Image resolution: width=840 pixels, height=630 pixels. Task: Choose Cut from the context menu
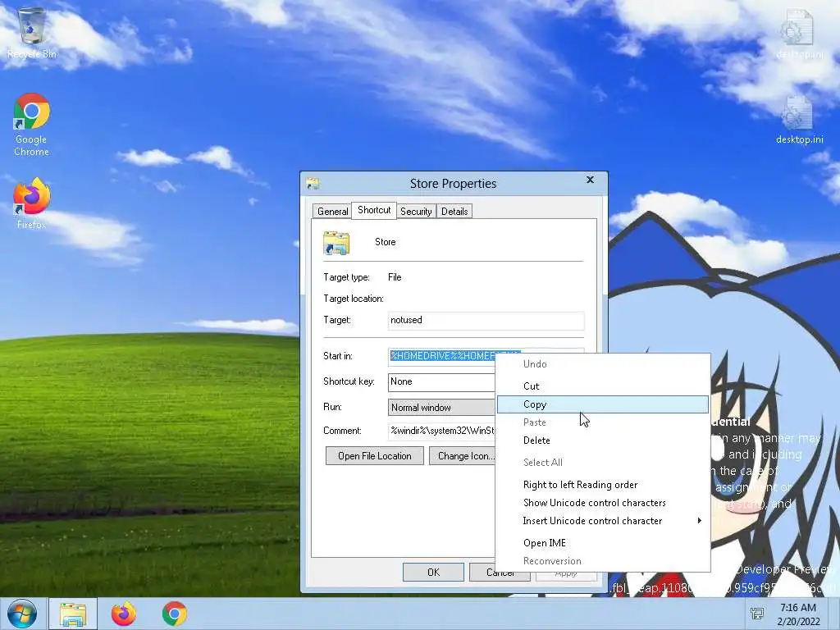click(603, 386)
